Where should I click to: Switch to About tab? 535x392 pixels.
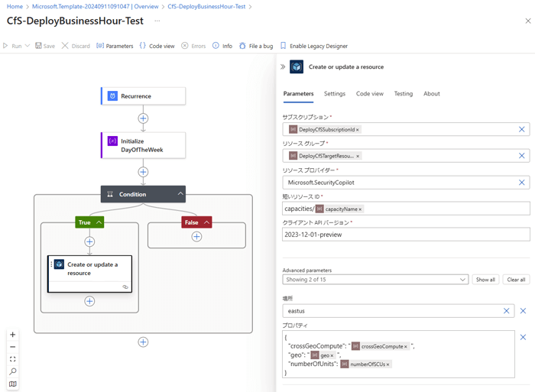432,94
